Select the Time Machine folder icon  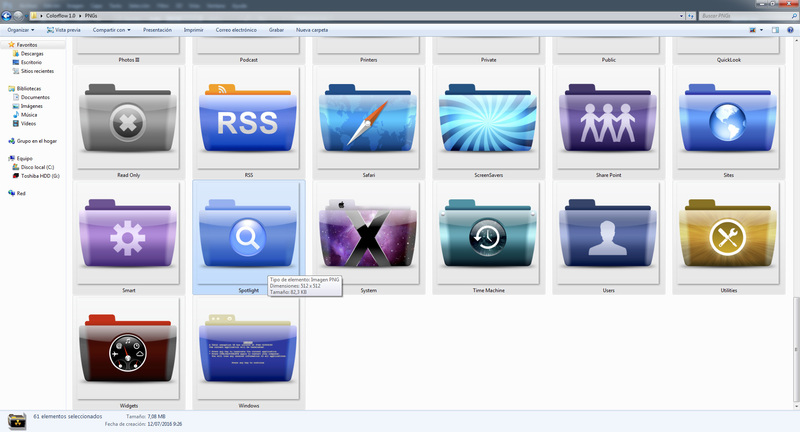click(x=488, y=234)
